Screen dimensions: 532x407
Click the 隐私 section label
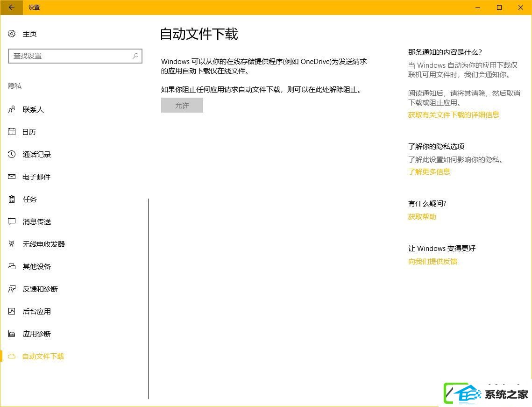pos(14,86)
